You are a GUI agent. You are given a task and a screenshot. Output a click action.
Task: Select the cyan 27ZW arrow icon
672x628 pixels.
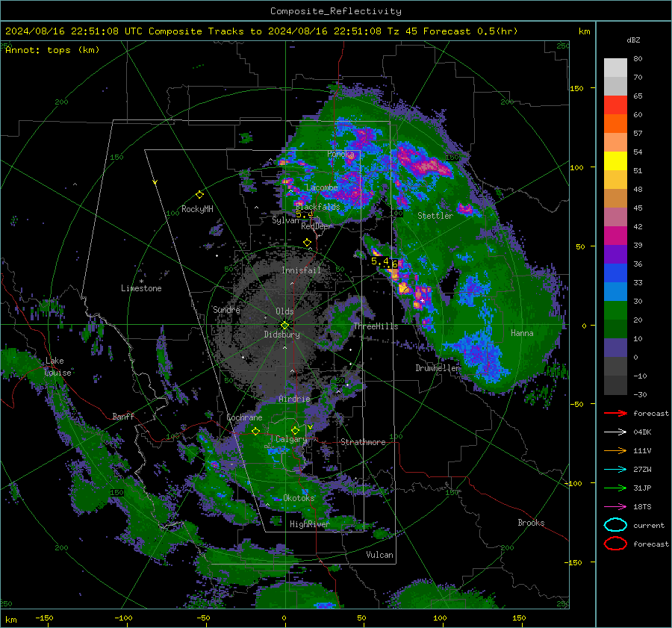tap(615, 470)
